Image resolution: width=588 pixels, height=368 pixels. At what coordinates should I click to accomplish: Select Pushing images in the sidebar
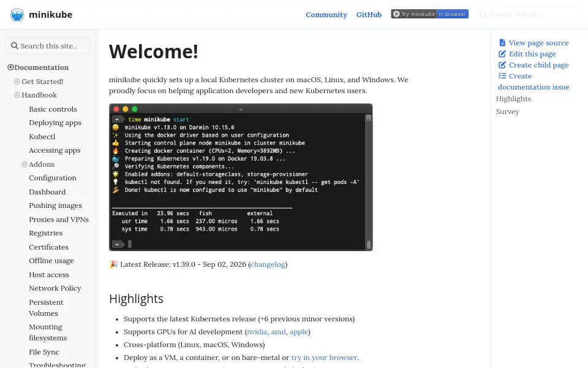(56, 205)
